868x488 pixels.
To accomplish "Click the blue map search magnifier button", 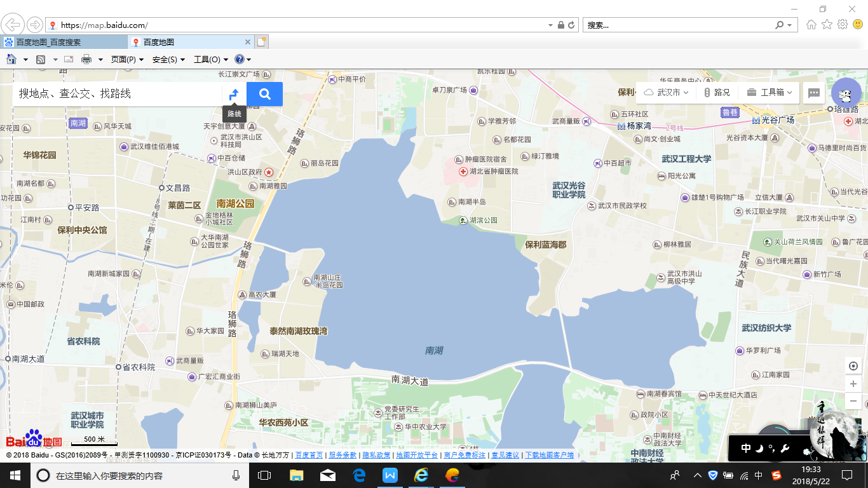I will pos(265,94).
